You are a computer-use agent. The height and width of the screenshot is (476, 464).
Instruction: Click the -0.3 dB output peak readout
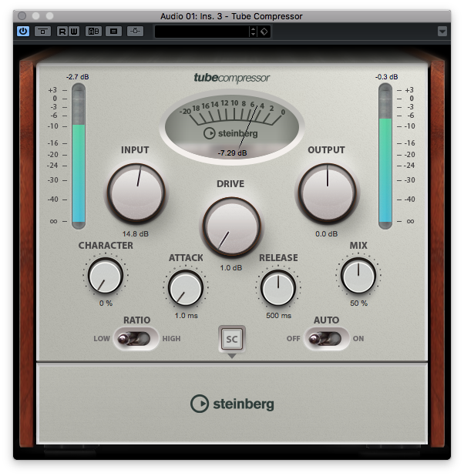tap(386, 77)
